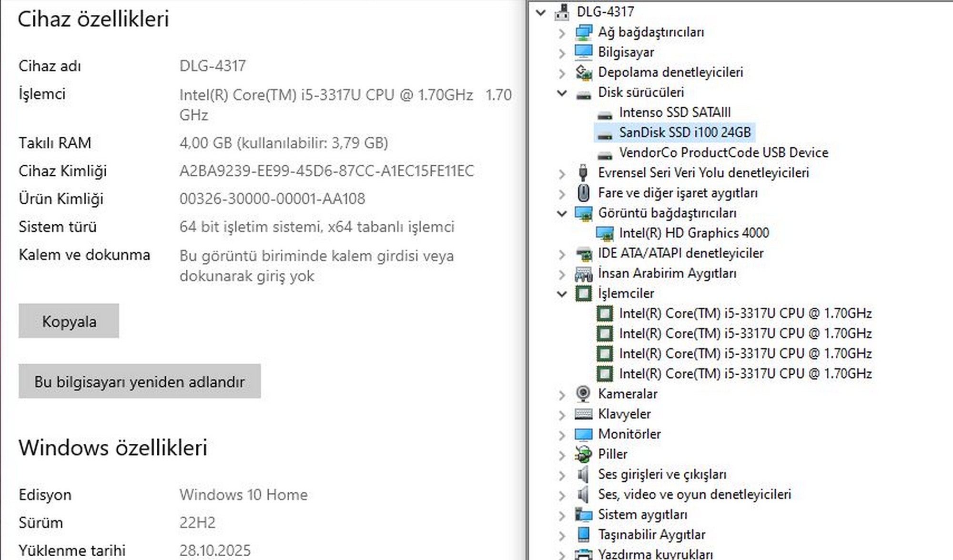Image resolution: width=953 pixels, height=560 pixels.
Task: Click the Intel HD Graphics 4000 icon
Action: (x=604, y=233)
